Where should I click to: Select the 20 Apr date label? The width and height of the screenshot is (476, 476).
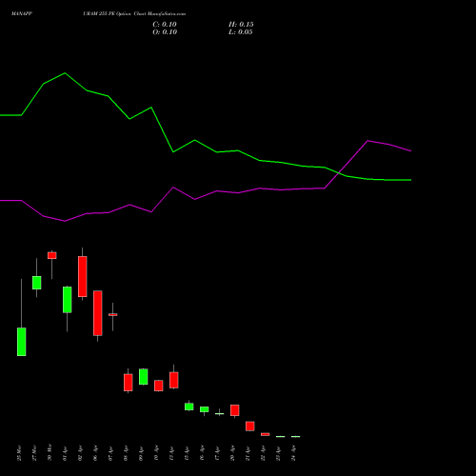(x=233, y=453)
